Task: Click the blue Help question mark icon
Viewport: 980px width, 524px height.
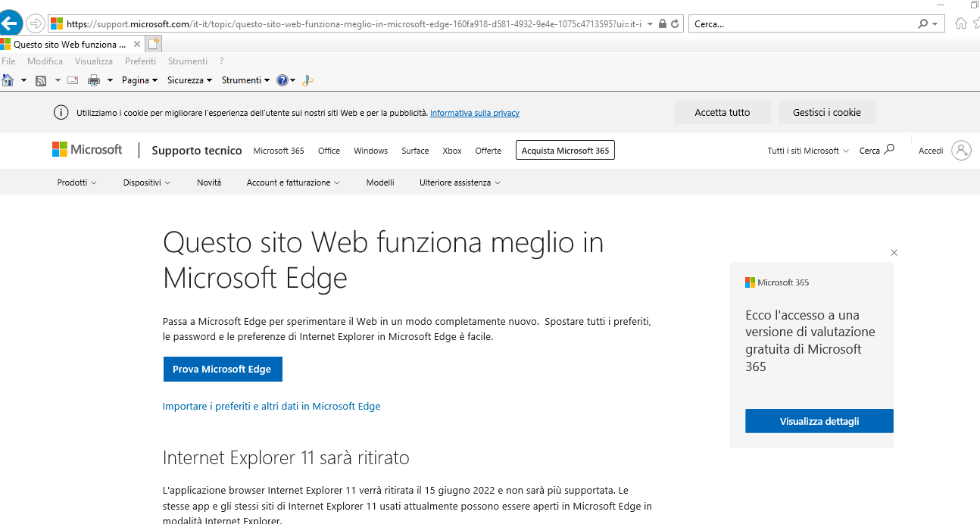Action: 282,80
